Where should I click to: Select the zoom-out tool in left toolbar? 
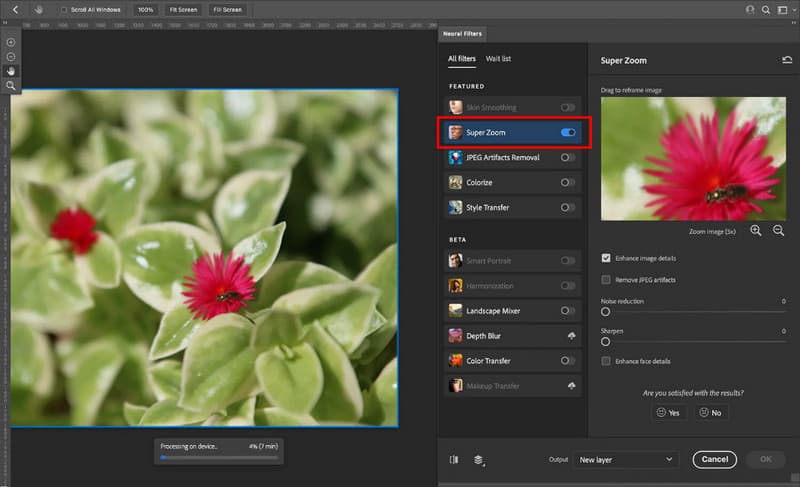coord(11,57)
